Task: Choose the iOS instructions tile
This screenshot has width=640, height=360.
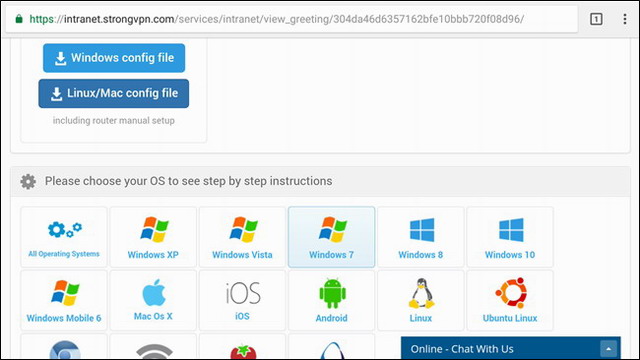Action: point(242,300)
